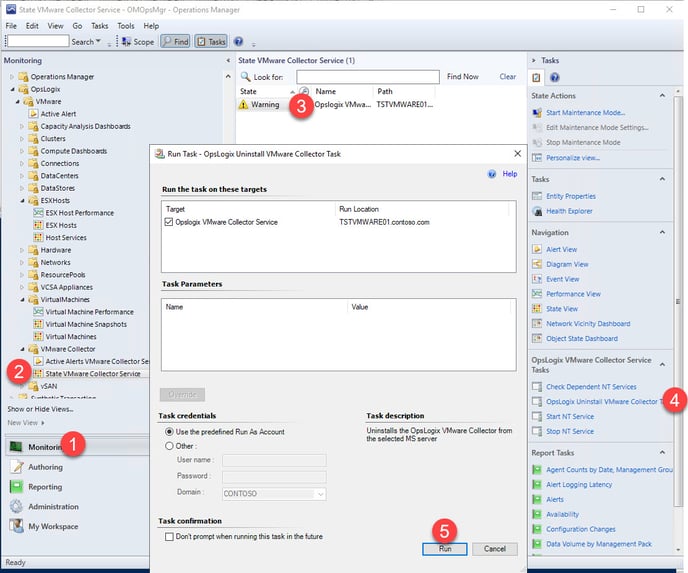Open the Edit menu
Image resolution: width=688 pixels, height=573 pixels.
[32, 26]
